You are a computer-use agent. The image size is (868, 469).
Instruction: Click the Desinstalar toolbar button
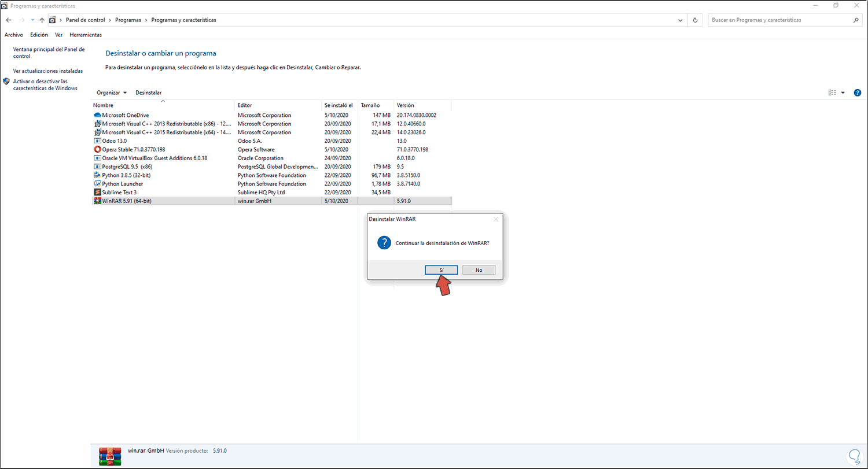point(148,93)
